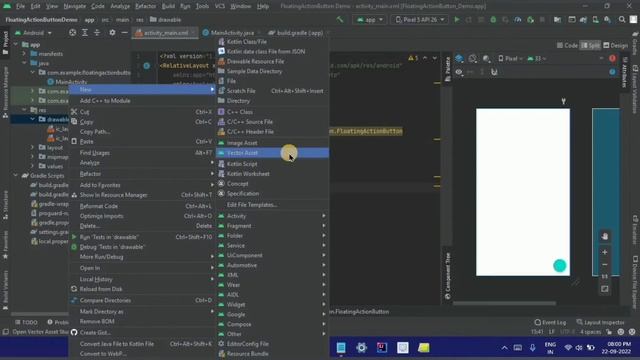
Task: Open the Event Log in the status bar
Action: [x=550, y=322]
